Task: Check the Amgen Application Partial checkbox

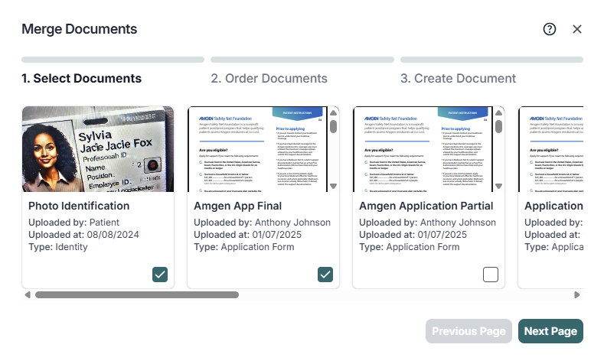Action: pos(491,275)
